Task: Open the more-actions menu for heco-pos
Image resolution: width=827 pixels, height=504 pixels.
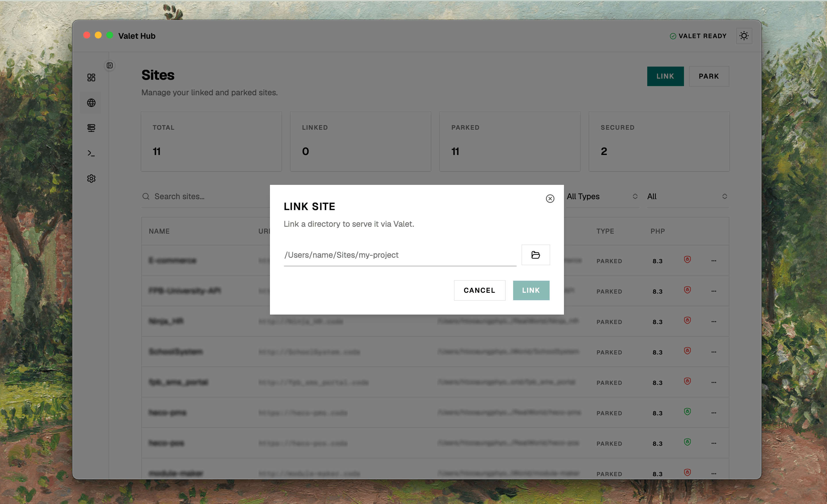Action: tap(714, 443)
